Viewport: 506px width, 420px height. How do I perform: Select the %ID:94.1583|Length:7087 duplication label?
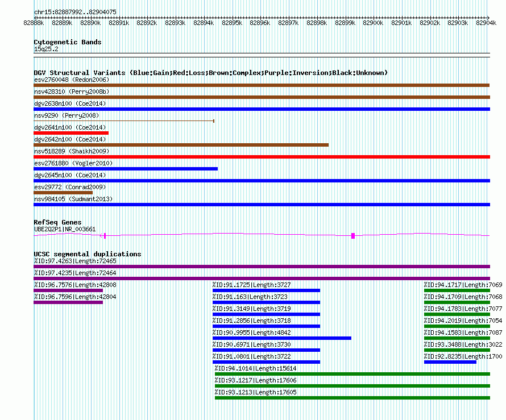point(463,332)
